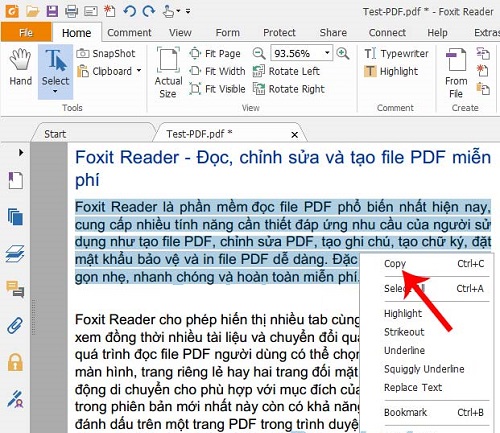
Task: Print the document using printer icon
Action: pyautogui.click(x=71, y=11)
